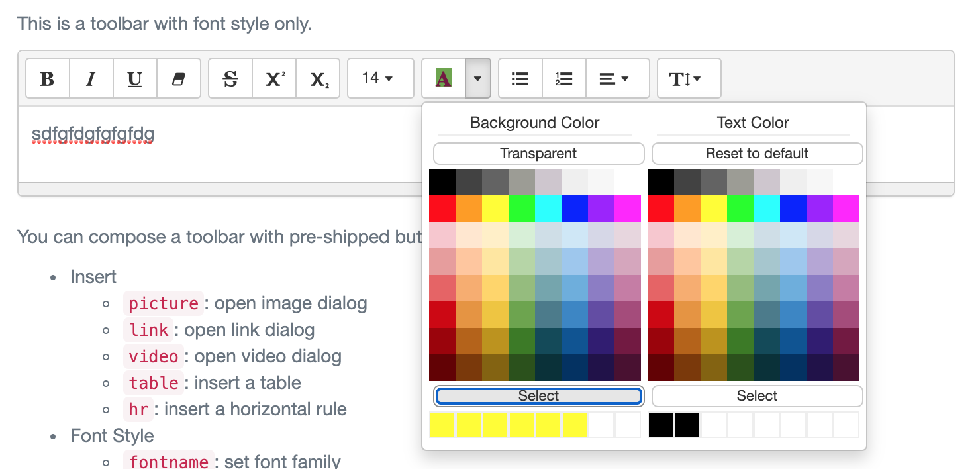Pick pure red in Background Color palette
This screenshot has width=980, height=469.
click(442, 209)
